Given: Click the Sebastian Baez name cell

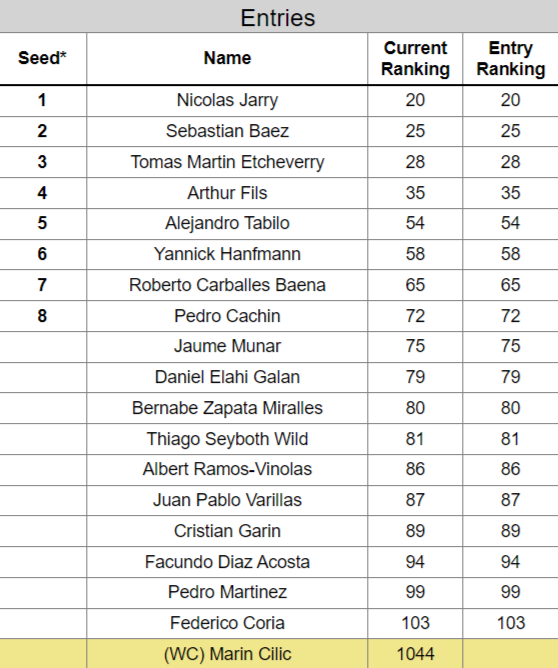Looking at the screenshot, I should [227, 131].
